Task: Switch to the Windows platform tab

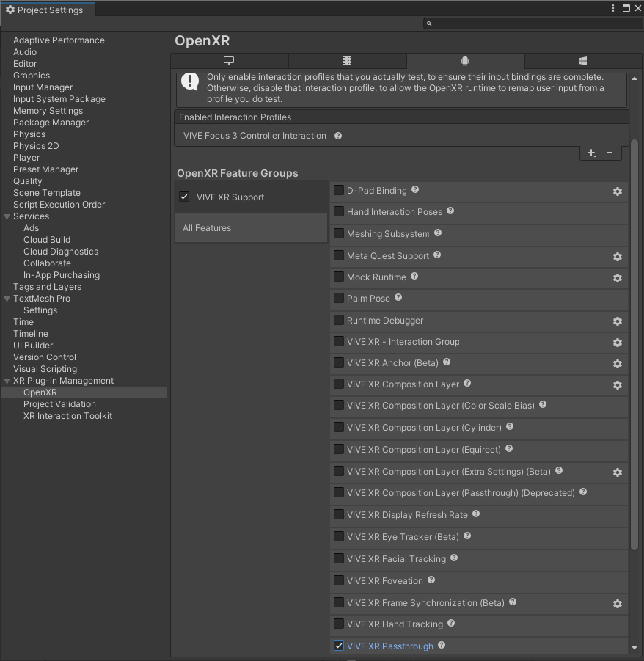Action: click(x=582, y=61)
